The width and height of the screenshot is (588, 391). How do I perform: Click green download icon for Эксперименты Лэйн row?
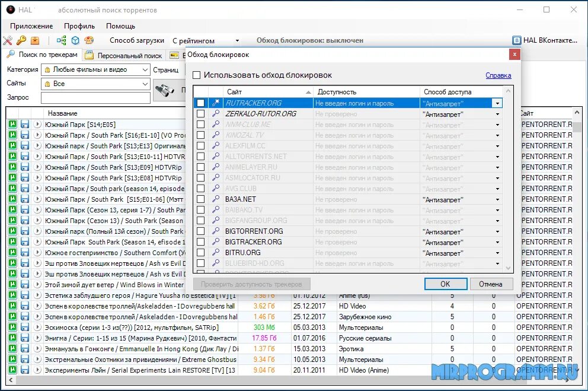point(12,370)
